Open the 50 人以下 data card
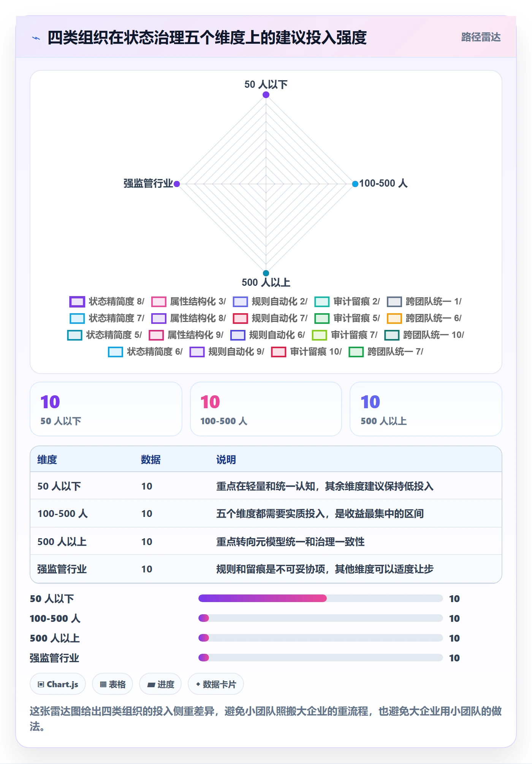The height and width of the screenshot is (764, 532). (x=106, y=409)
